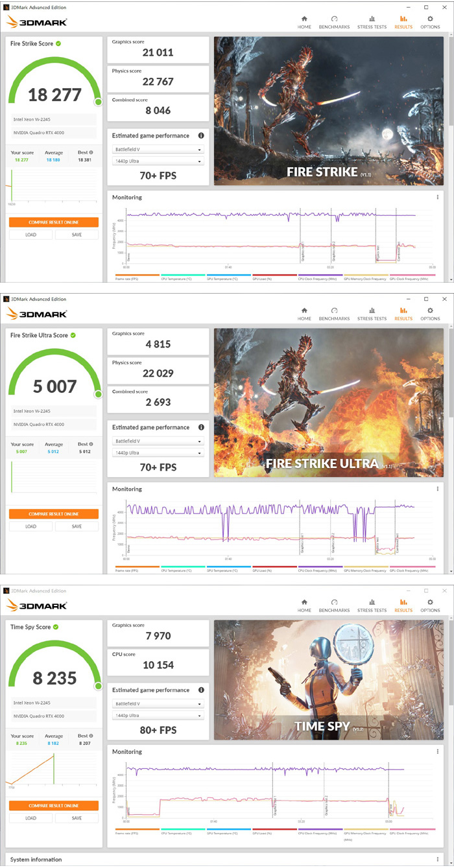Click info icon next to Best 8 207
This screenshot has height=868, width=454.
point(91,736)
